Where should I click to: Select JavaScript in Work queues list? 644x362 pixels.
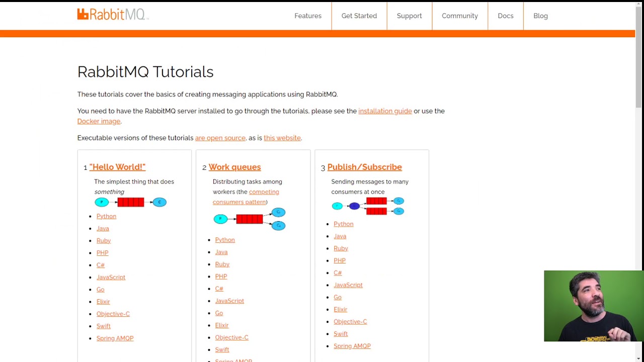tap(229, 301)
